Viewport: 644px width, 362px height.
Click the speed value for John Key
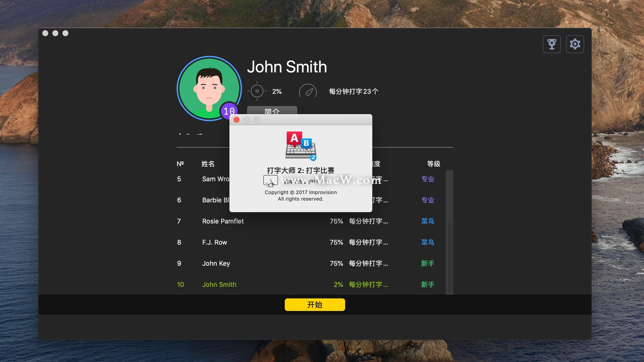coord(368,263)
